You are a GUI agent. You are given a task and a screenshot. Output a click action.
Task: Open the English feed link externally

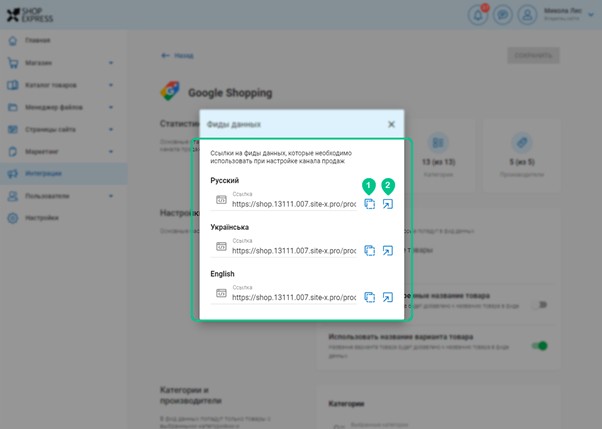coord(388,297)
